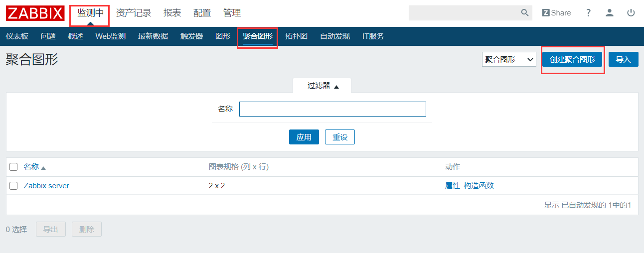Click the search magnifier icon
Image resolution: width=644 pixels, height=253 pixels.
524,13
